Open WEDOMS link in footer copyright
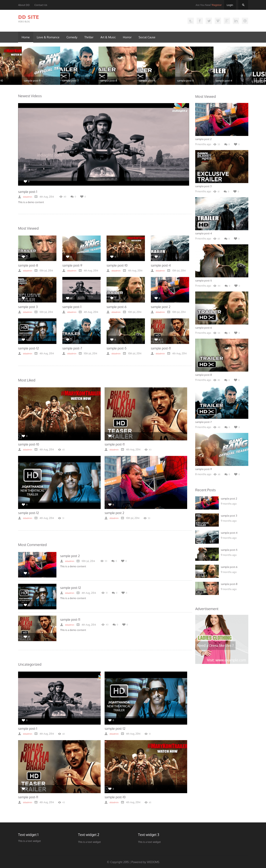 153,862
